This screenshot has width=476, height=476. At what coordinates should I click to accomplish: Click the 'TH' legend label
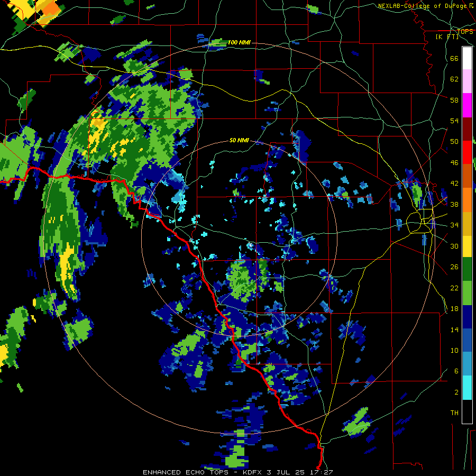coord(454,413)
